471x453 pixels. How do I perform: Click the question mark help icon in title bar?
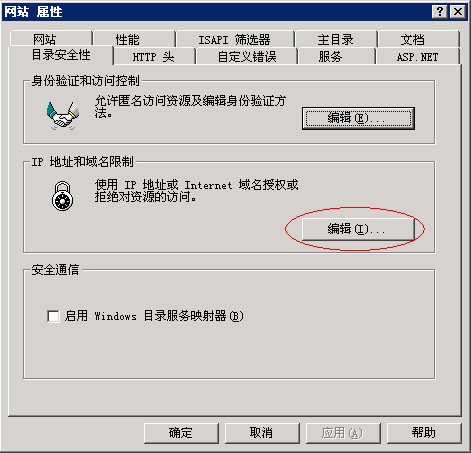[440, 12]
